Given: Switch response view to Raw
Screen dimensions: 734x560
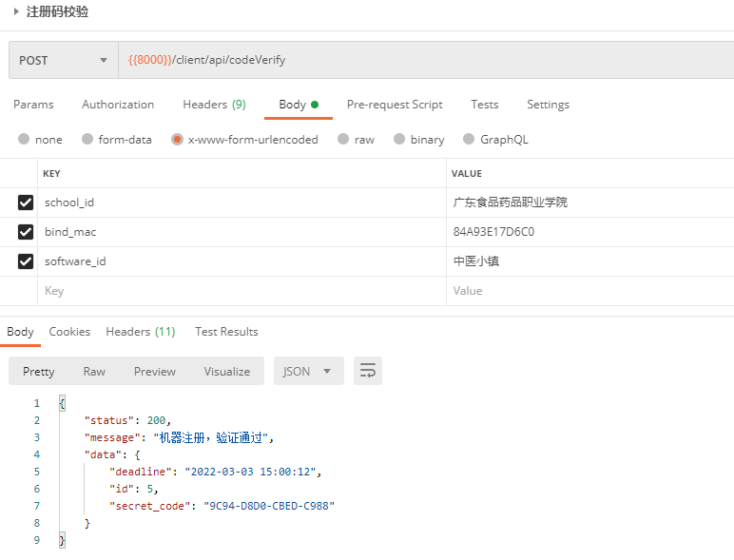Looking at the screenshot, I should pos(94,371).
